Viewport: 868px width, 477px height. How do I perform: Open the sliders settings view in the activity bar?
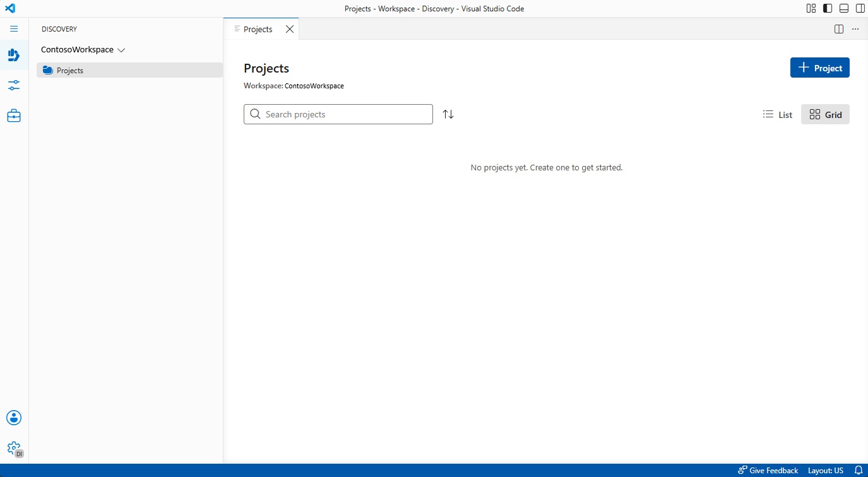click(14, 85)
